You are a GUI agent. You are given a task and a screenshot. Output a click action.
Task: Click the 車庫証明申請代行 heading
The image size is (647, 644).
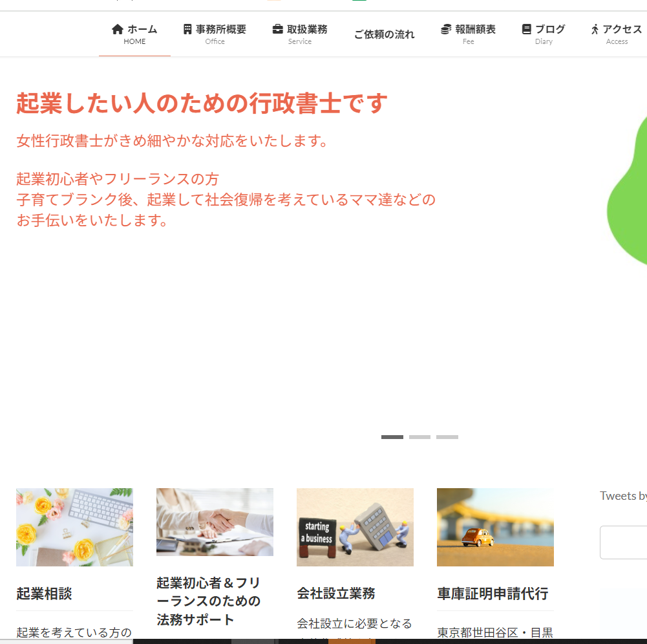click(x=493, y=594)
